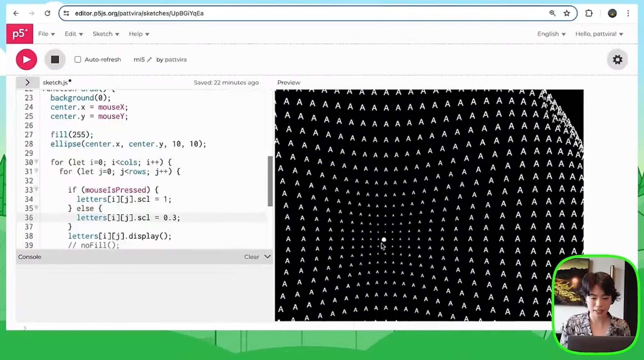Open the File menu
Screen dimensions: 644x360
pyautogui.click(x=46, y=34)
